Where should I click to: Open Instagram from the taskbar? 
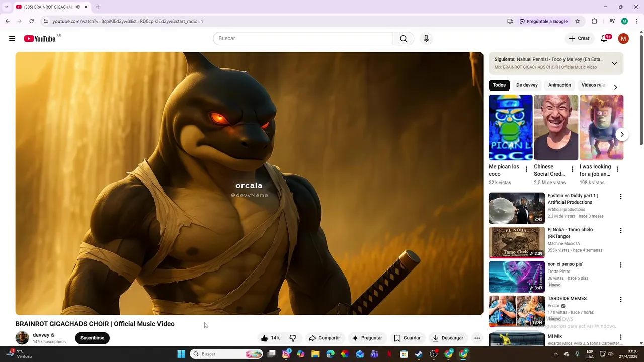click(286, 354)
